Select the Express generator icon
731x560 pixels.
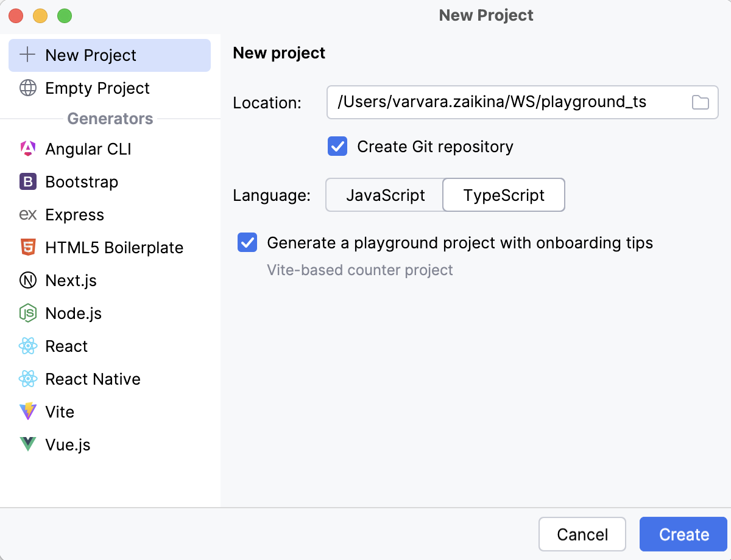(x=27, y=214)
